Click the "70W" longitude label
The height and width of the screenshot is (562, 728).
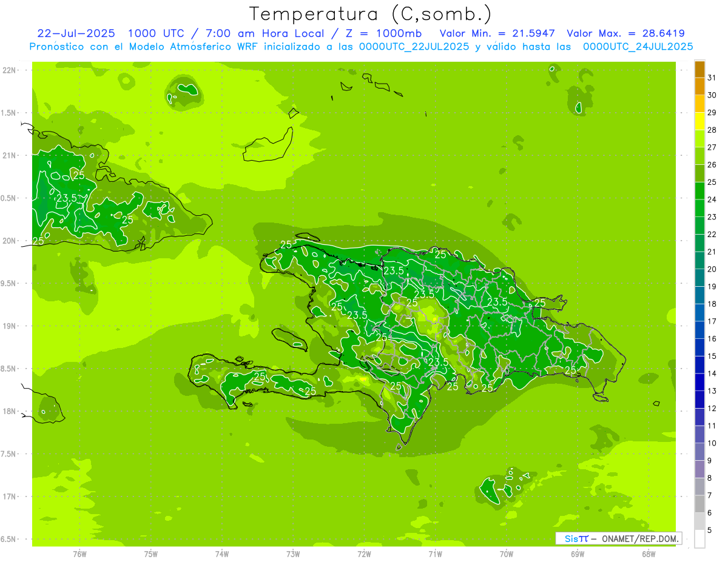(506, 554)
